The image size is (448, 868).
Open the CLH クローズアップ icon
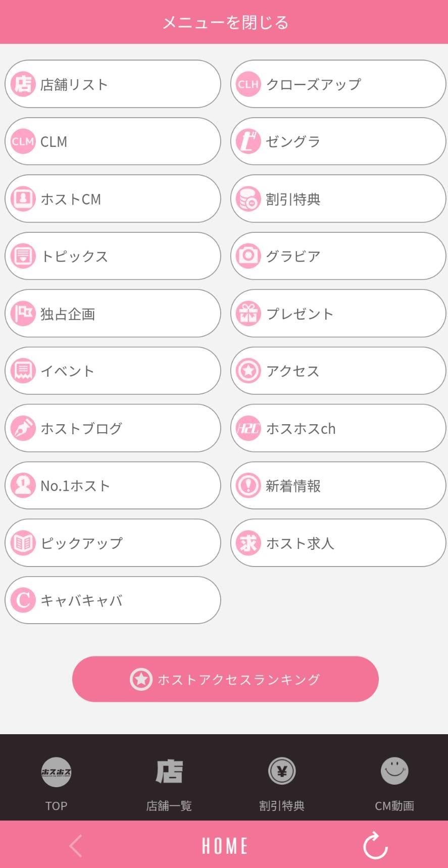point(248,84)
